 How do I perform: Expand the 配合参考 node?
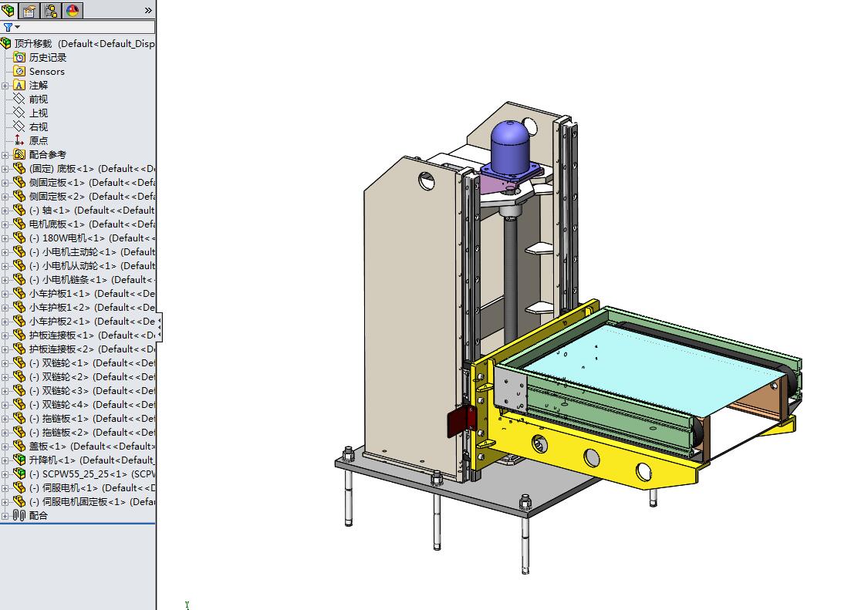pyautogui.click(x=5, y=155)
